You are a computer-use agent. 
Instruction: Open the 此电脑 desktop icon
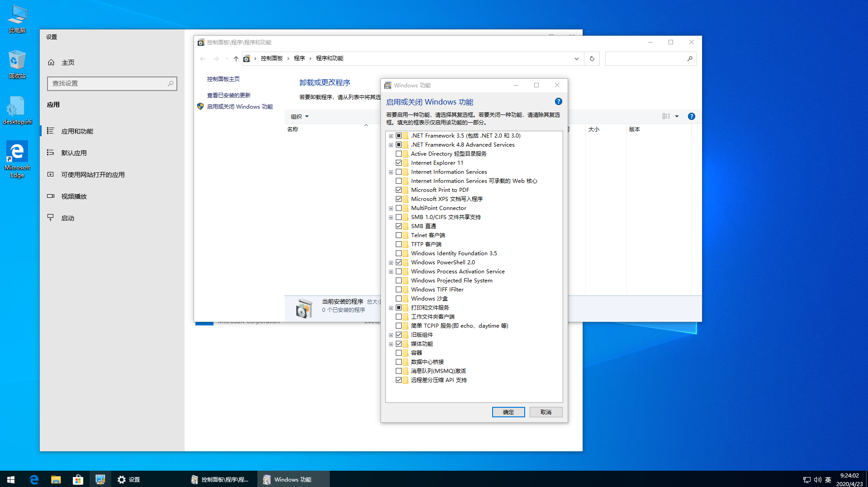[x=17, y=19]
